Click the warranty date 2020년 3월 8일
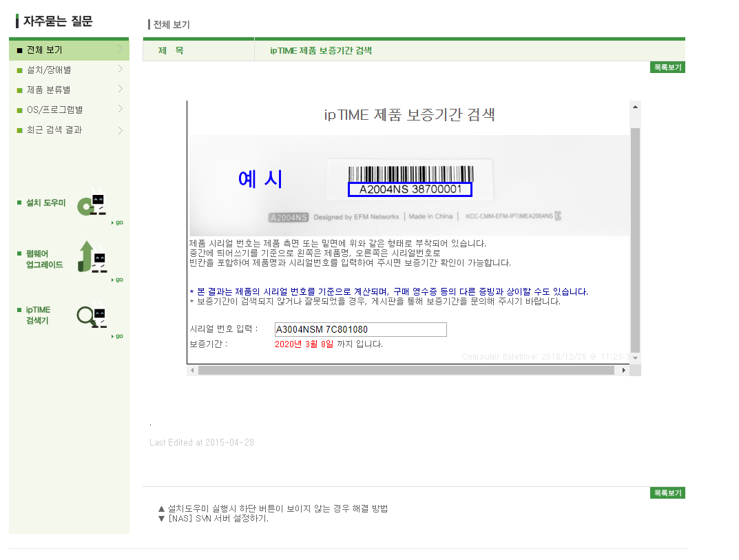 (x=304, y=344)
